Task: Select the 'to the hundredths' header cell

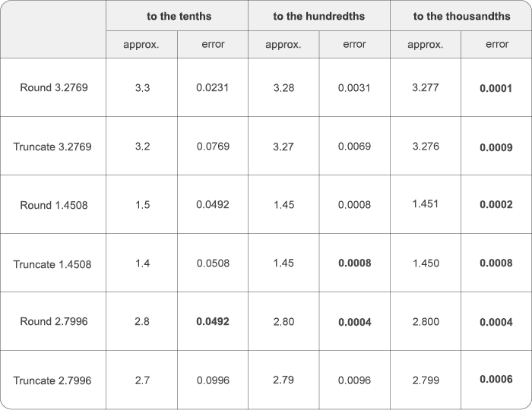Action: click(x=319, y=16)
